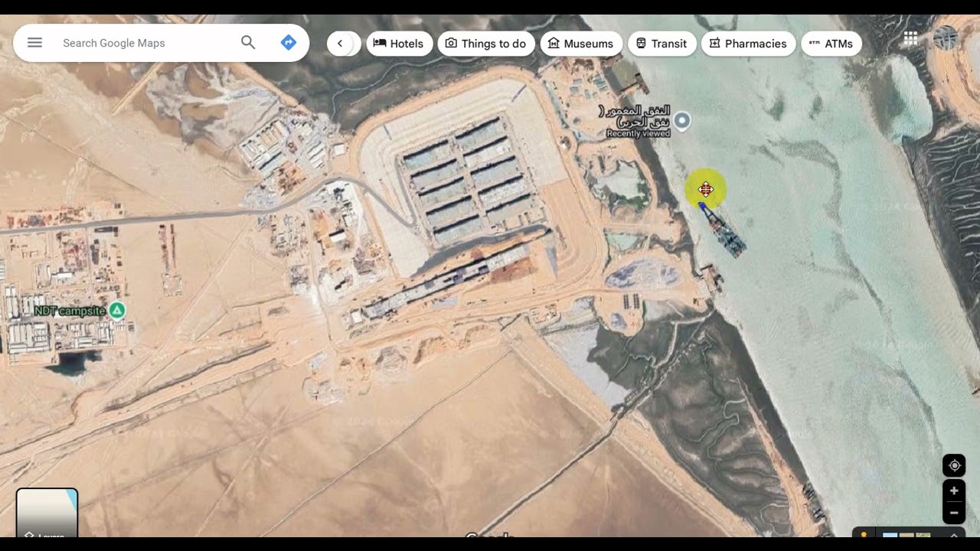
Task: Expand the imagery strip with the up chevron
Action: 954,534
